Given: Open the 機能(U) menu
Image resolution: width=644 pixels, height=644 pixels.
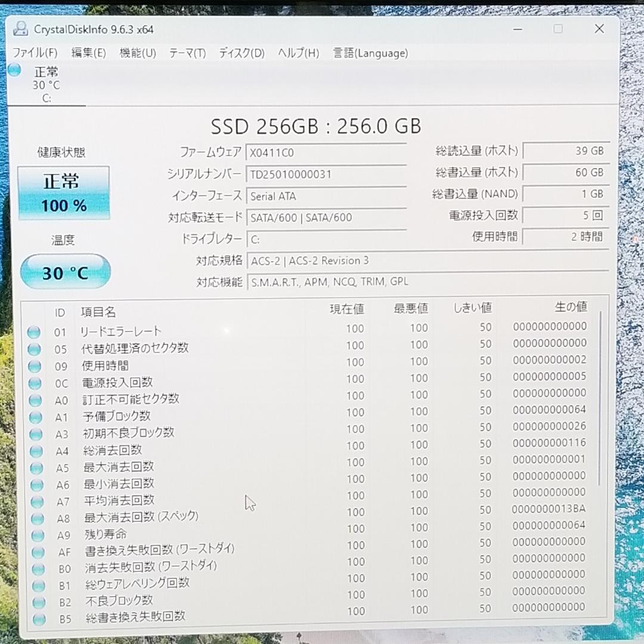Looking at the screenshot, I should point(137,53).
